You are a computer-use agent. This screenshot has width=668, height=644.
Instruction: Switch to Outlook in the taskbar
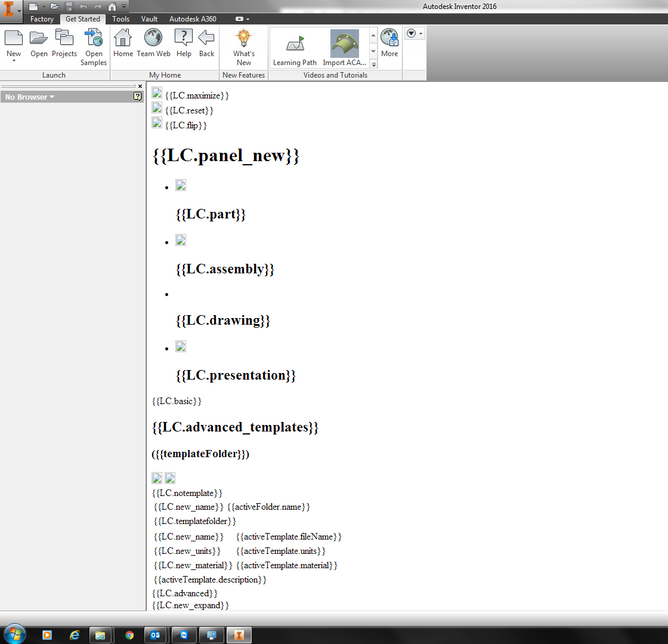156,635
